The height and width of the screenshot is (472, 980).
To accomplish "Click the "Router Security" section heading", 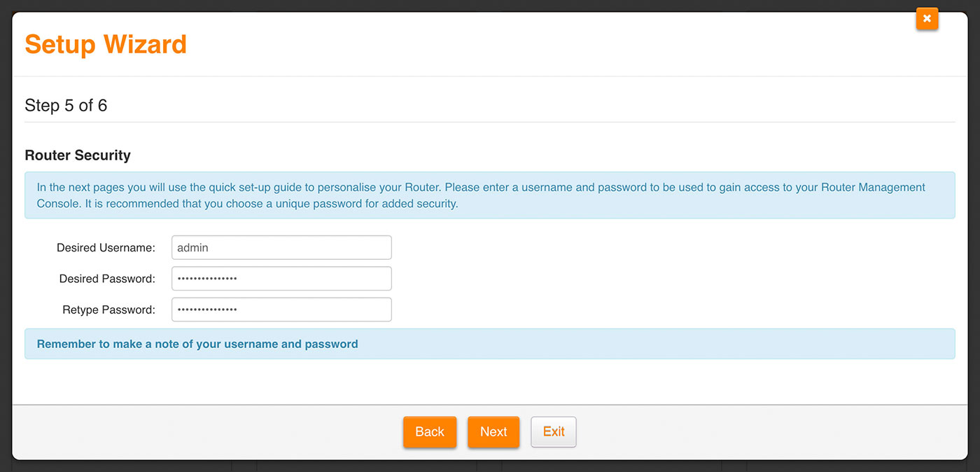I will [x=78, y=155].
